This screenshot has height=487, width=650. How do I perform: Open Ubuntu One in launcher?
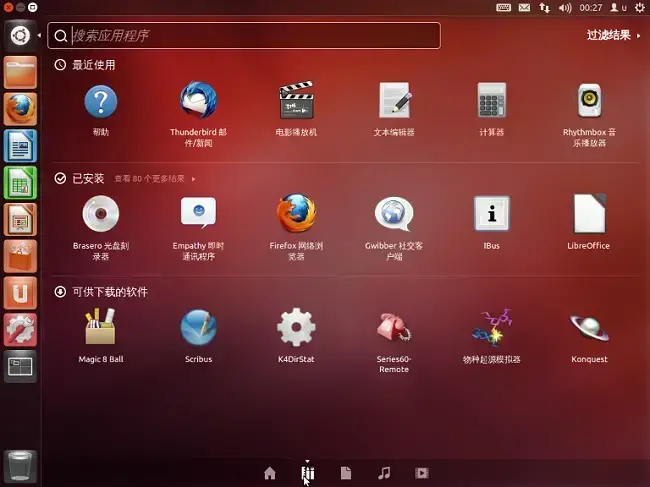pyautogui.click(x=20, y=293)
